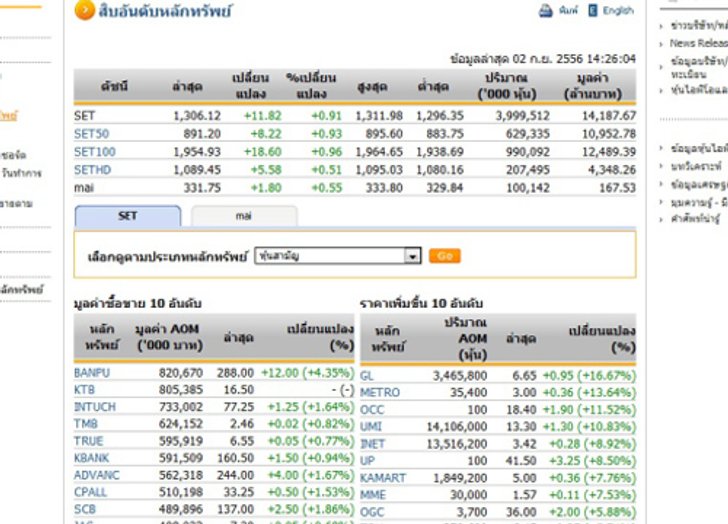This screenshot has width=728, height=524.
Task: Click SET index value 1,306.12
Action: point(197,116)
